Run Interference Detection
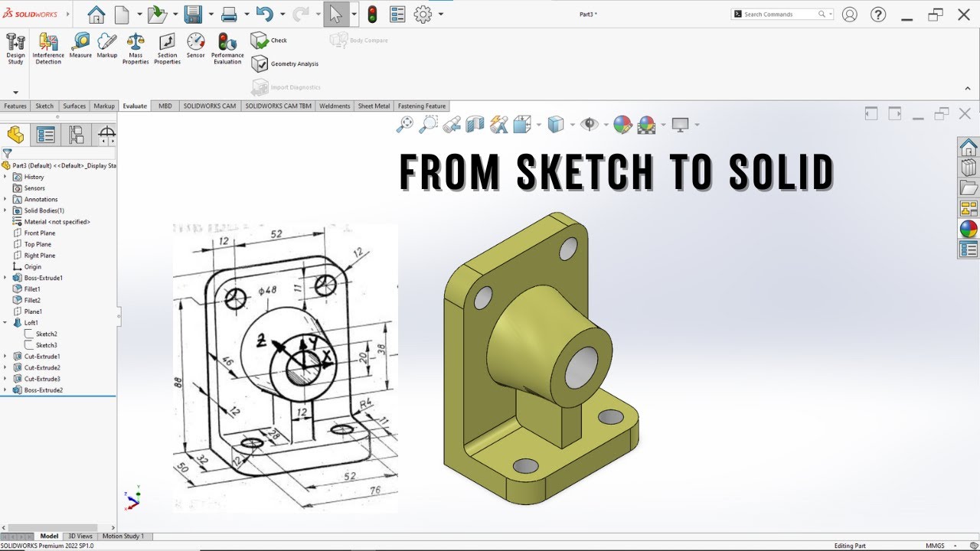Viewport: 980px width, 551px height. coord(48,48)
